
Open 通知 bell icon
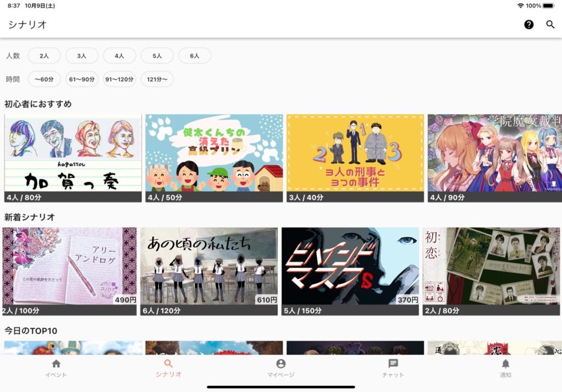[x=505, y=368]
